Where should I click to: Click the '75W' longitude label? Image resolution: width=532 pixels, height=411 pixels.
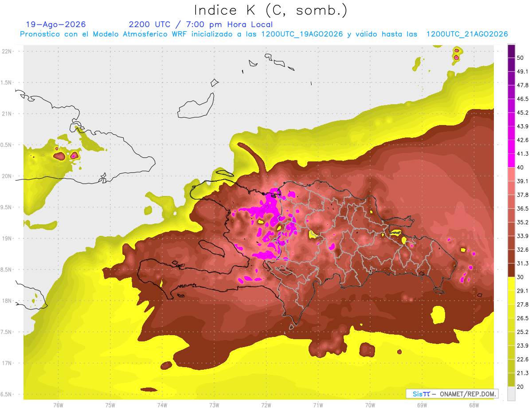[110, 405]
